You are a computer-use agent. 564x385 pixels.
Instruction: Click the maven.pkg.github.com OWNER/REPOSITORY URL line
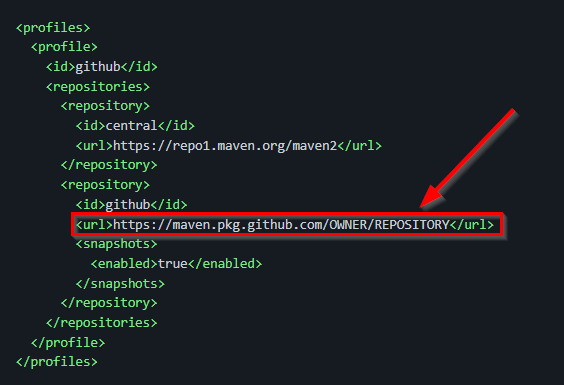coord(285,225)
